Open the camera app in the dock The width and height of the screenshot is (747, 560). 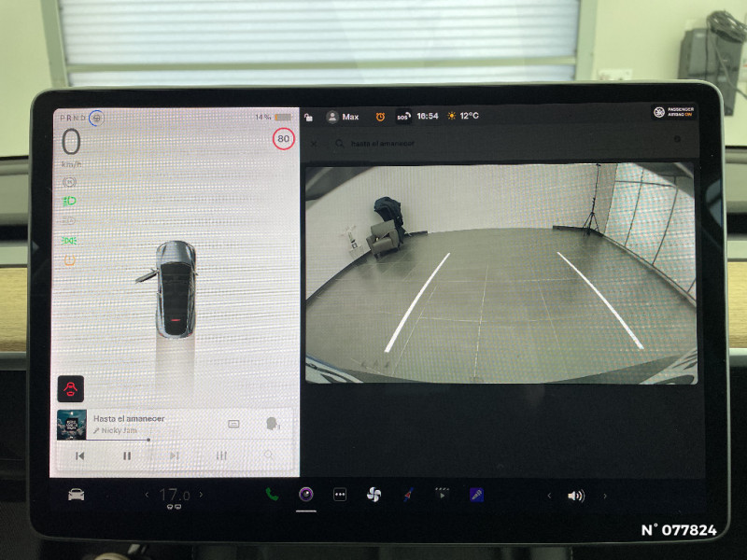pos(306,495)
